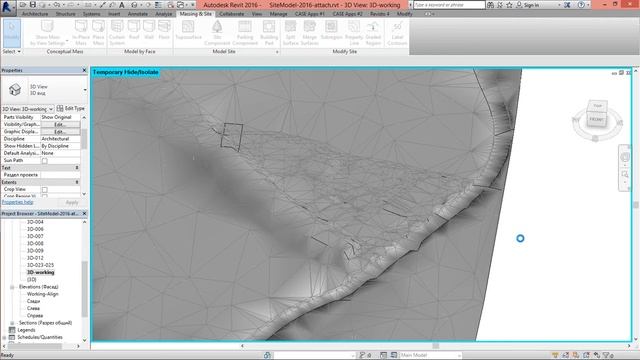The width and height of the screenshot is (640, 360).
Task: Click the Save icon in quick access toolbar
Action: click(x=33, y=5)
